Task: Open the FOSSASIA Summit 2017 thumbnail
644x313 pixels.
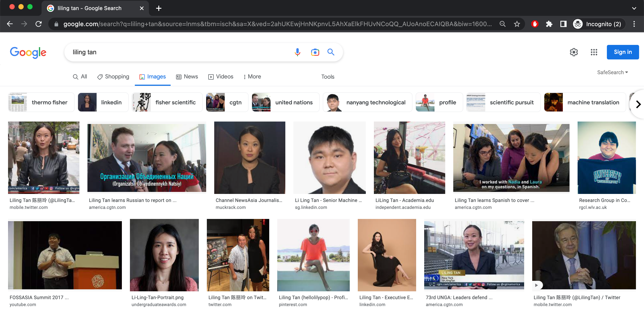Action: 65,255
